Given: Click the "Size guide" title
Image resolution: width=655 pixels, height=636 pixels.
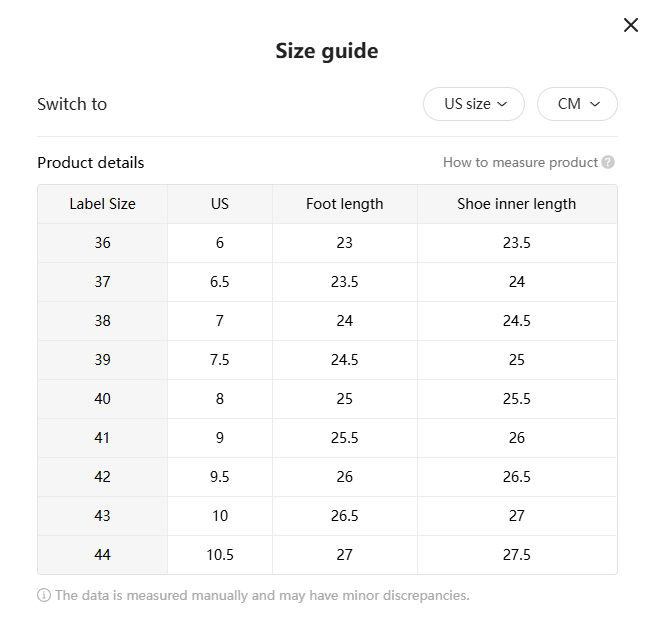Looking at the screenshot, I should (x=327, y=51).
